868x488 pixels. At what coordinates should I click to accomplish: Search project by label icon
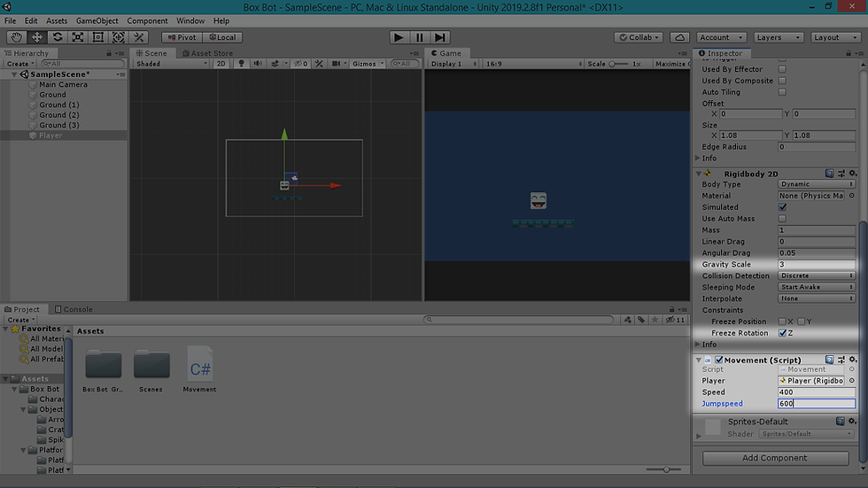641,320
